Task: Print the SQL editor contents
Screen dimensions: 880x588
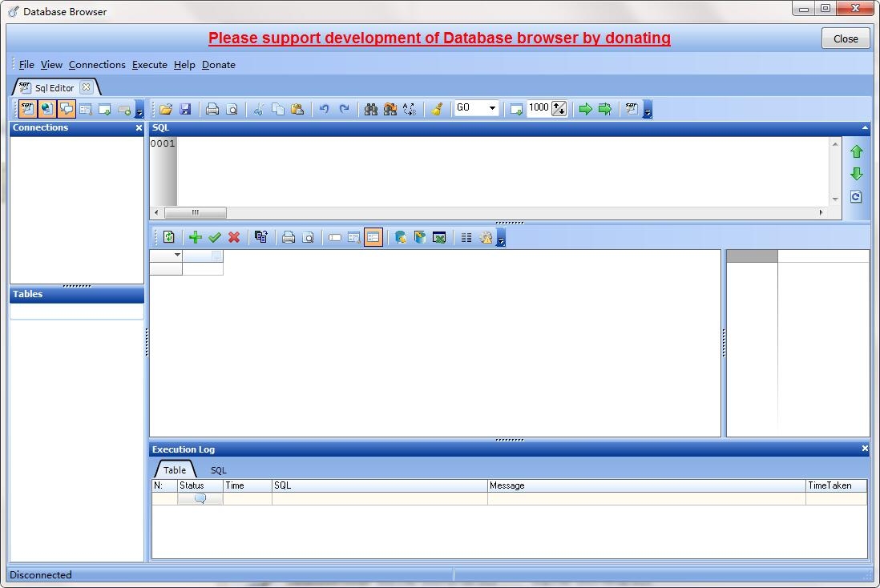Action: click(x=212, y=109)
